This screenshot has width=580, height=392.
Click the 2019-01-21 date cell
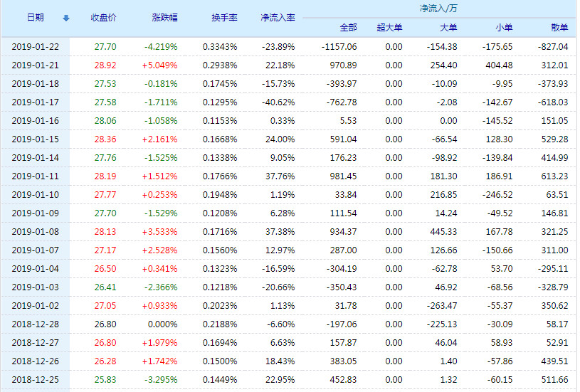point(35,65)
